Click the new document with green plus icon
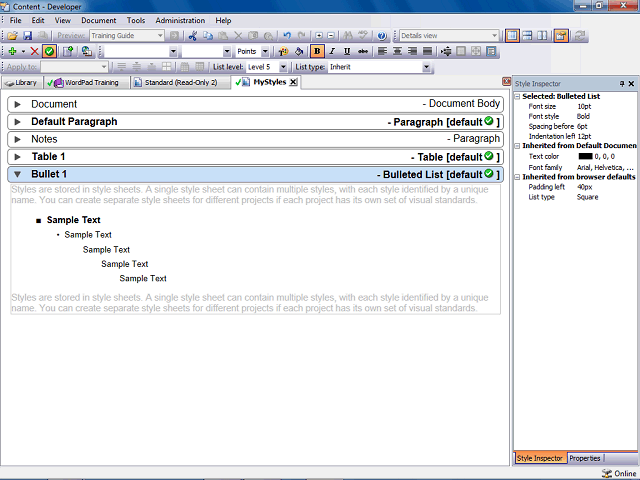Viewport: 640px width, 480px height. (x=68, y=51)
